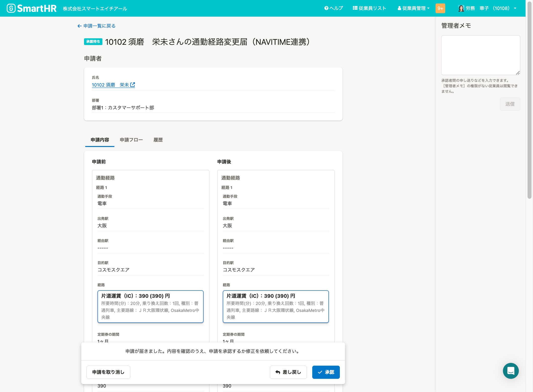This screenshot has width=533, height=392.
Task: Click the 申請前 column heading
Action: pos(99,162)
